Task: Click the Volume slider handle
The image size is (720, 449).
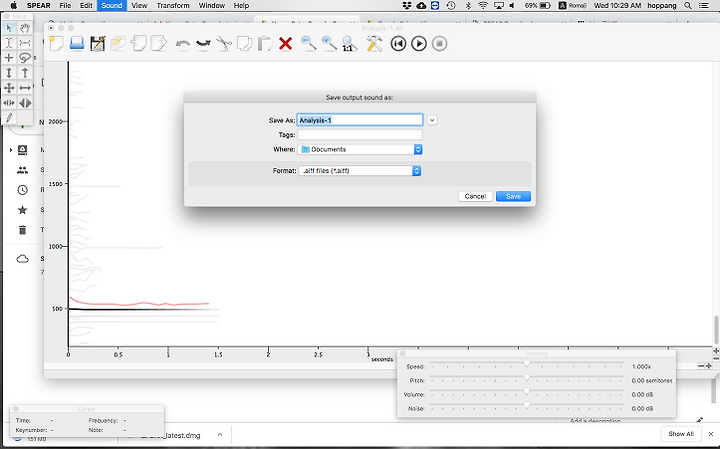Action: coord(527,392)
